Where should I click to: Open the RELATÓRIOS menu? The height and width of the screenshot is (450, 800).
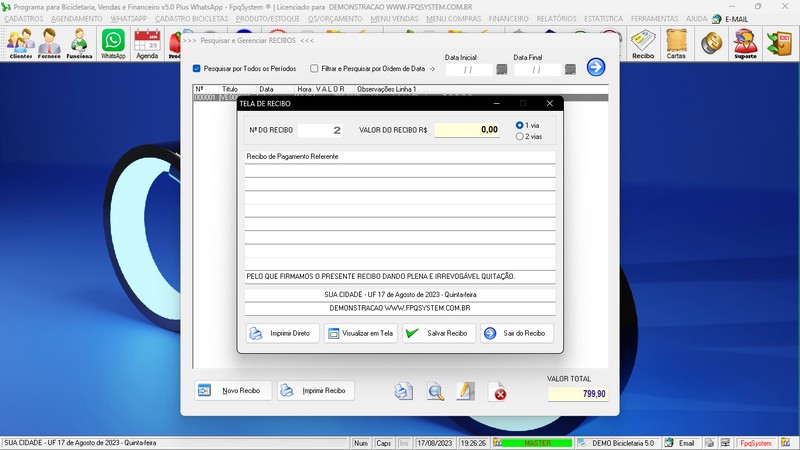pyautogui.click(x=556, y=19)
